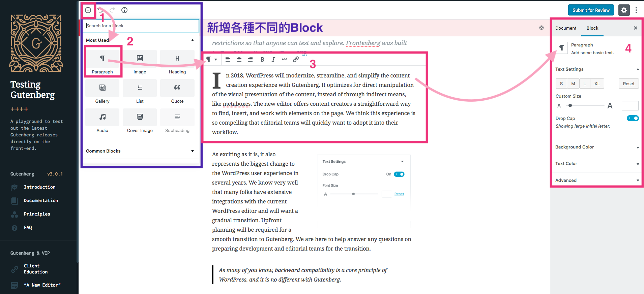Select the XL text size option

pos(597,84)
